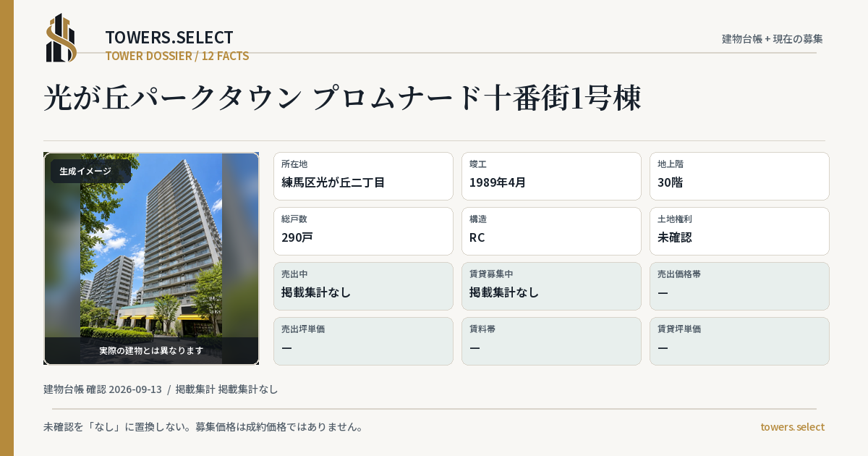The image size is (868, 456).
Task: Click the 光が丘パークタウン building title
Action: click(342, 98)
